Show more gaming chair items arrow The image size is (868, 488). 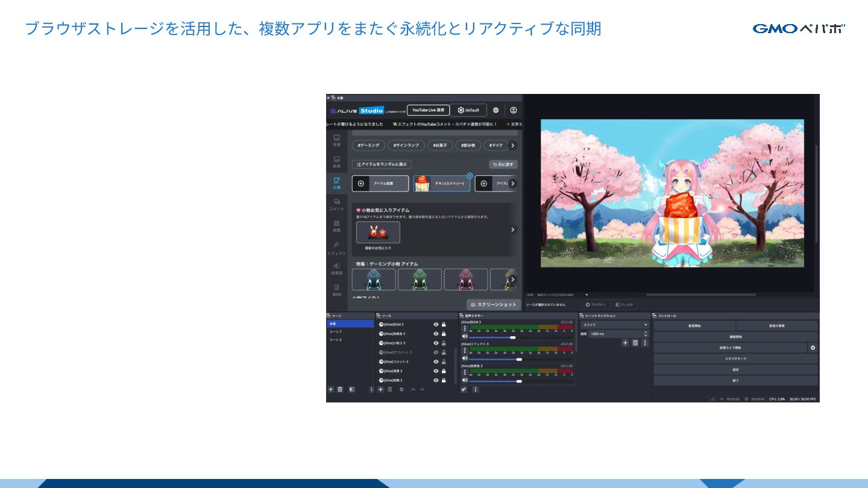tap(512, 280)
